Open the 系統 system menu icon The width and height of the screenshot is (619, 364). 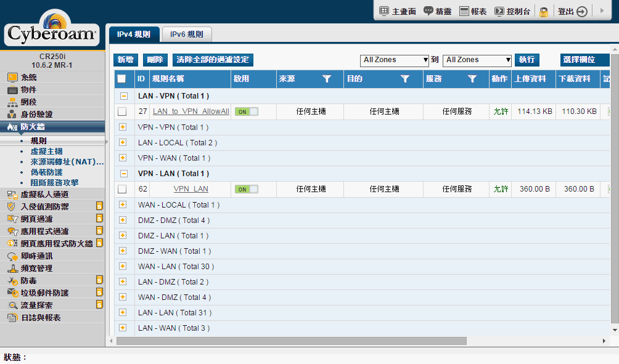click(x=12, y=77)
